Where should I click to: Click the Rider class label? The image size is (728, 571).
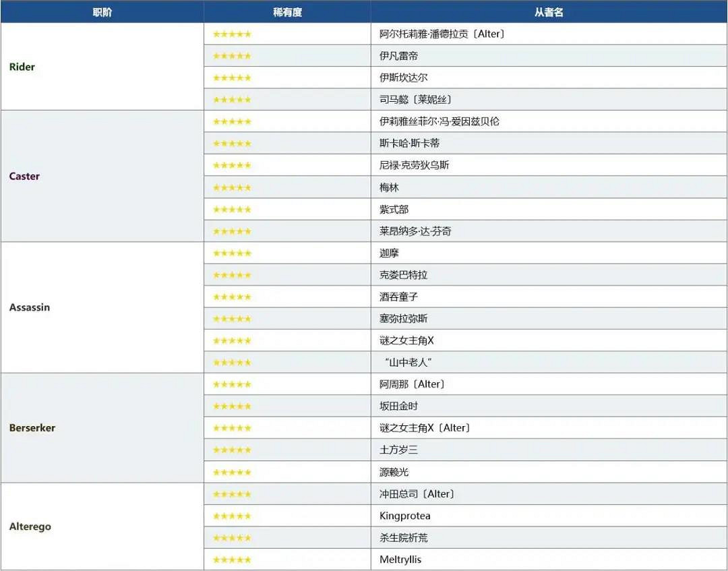pos(22,67)
